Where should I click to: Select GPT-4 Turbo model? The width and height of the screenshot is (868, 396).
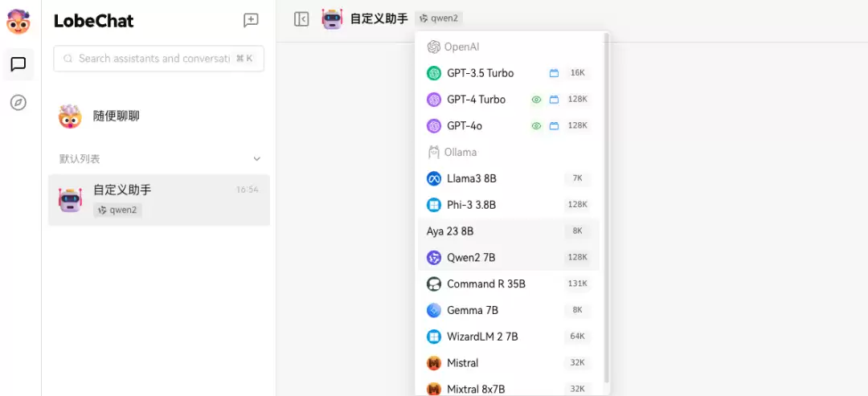tap(508, 100)
